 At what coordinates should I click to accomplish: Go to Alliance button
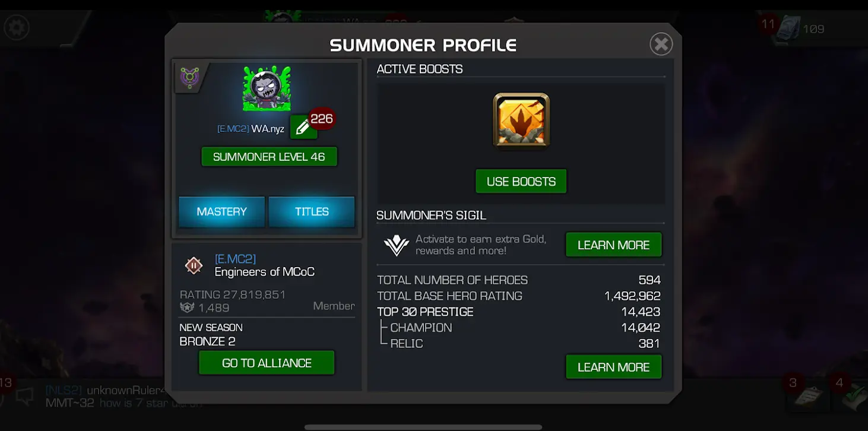coord(267,363)
